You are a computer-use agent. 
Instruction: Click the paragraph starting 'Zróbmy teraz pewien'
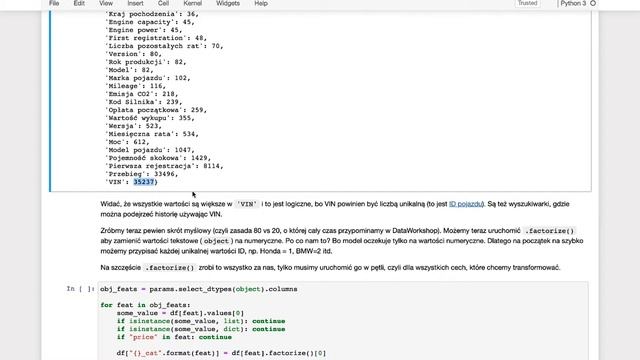point(342,241)
